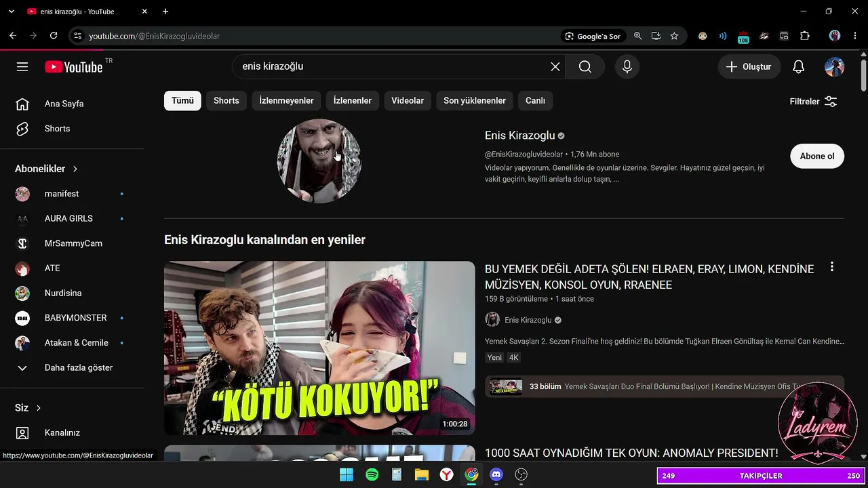
Task: Open the Chrome three-dot menu
Action: (x=855, y=36)
